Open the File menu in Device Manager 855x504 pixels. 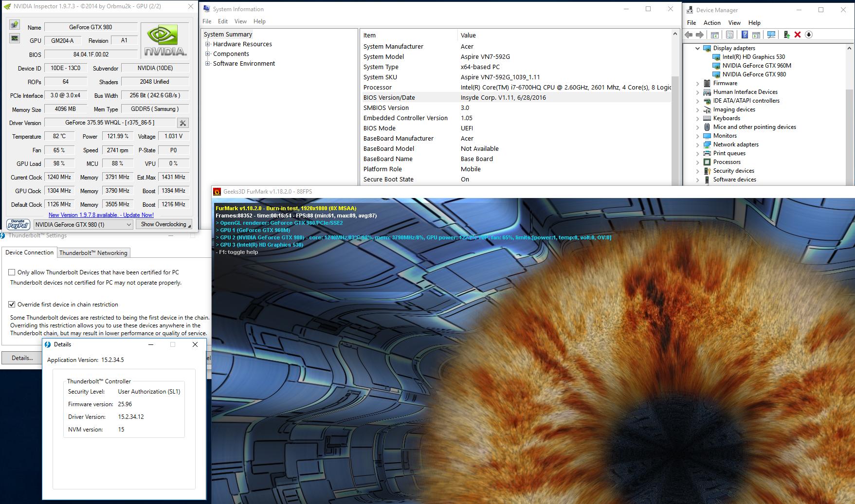click(691, 23)
